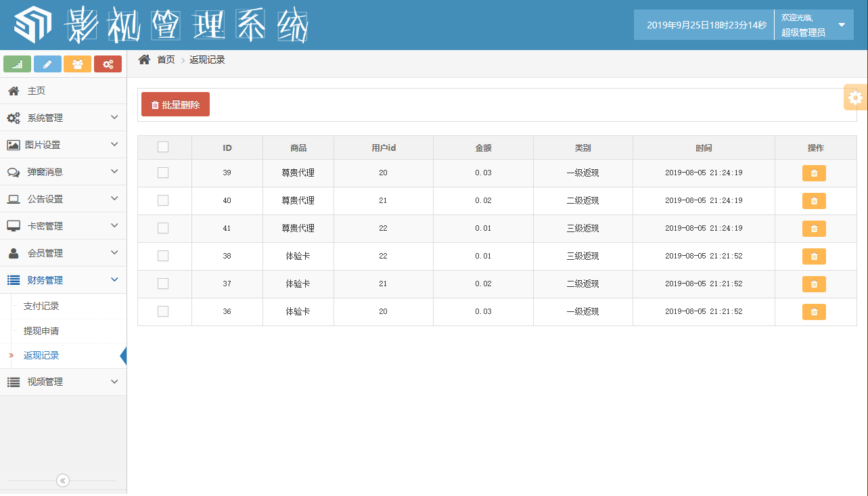
Task: Click the red gears shortcut icon
Action: point(108,64)
